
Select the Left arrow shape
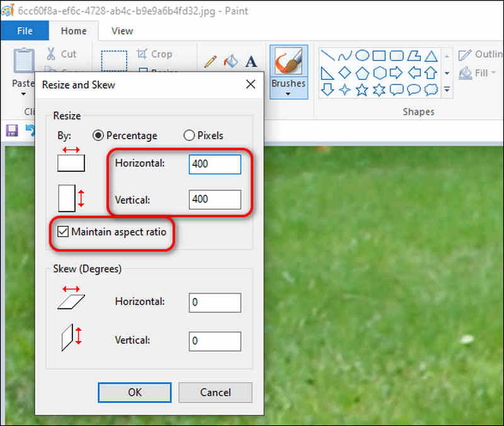pos(414,73)
